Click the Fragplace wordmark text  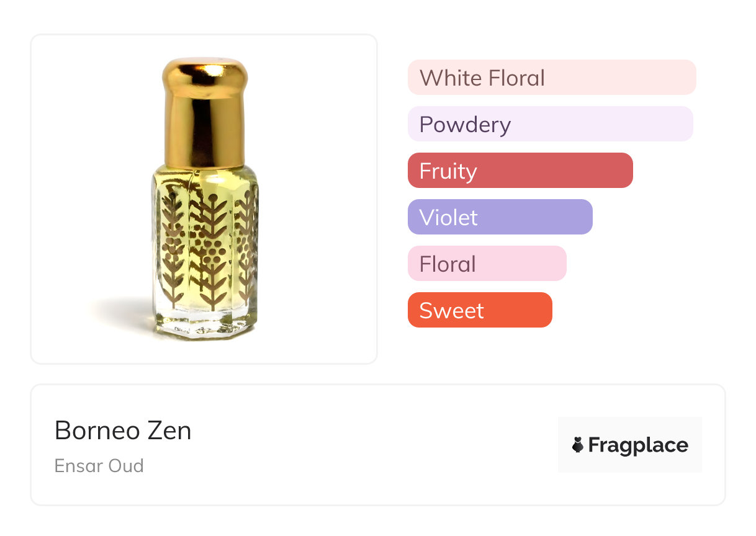click(x=638, y=445)
